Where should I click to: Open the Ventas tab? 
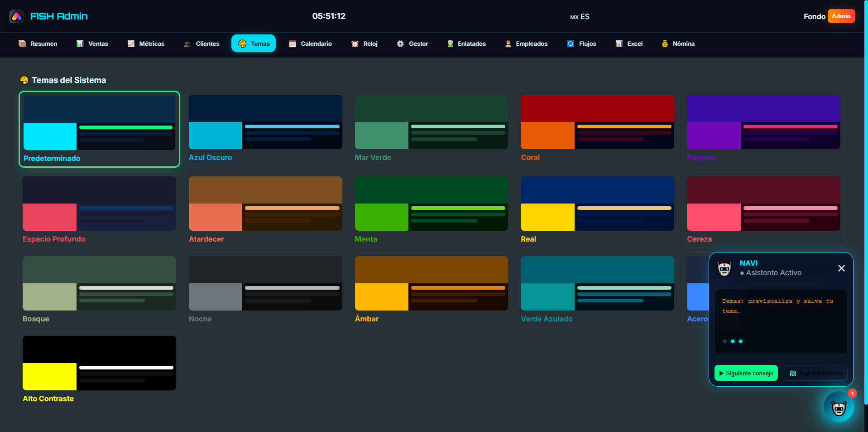[92, 44]
